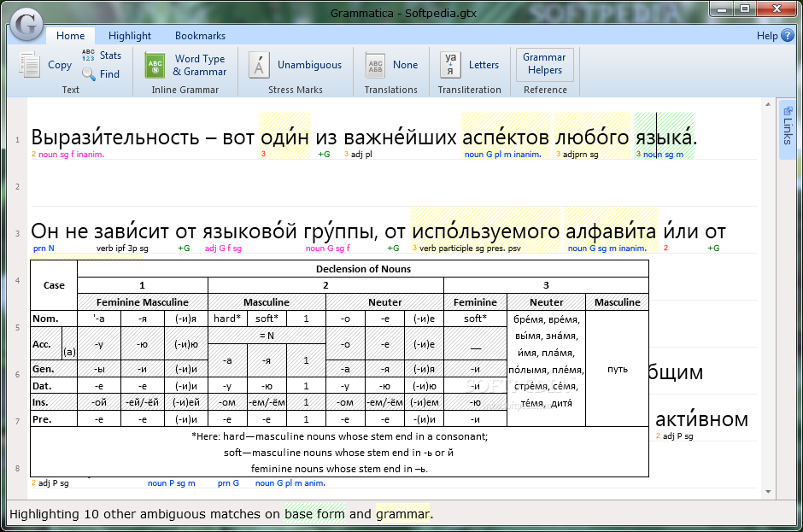Click the word Выразительность
Viewport: 803px width, 532px height.
point(115,137)
